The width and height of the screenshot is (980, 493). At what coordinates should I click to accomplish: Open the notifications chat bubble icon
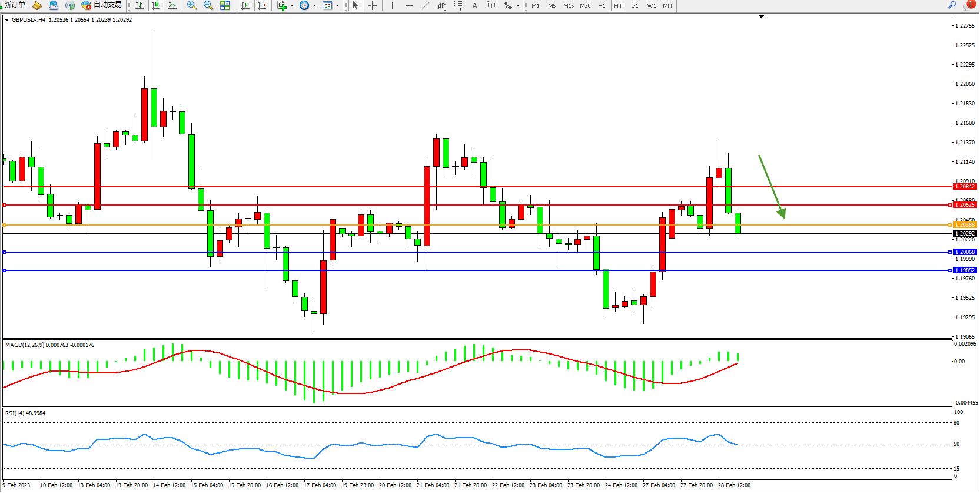pos(968,5)
